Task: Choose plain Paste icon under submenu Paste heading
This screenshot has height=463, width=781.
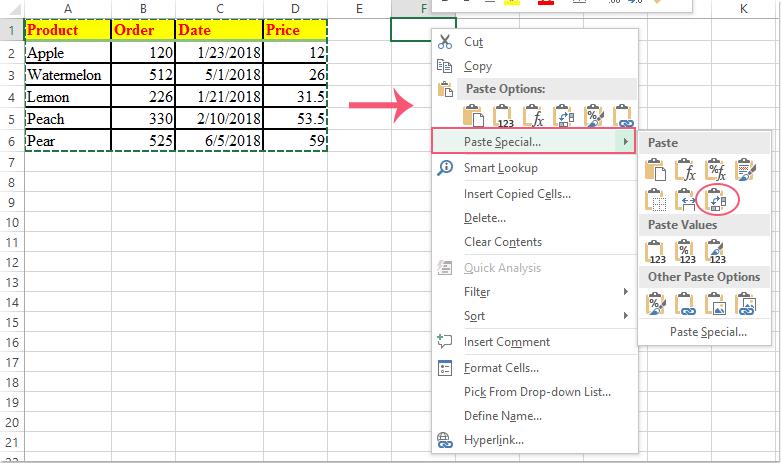Action: [x=655, y=169]
